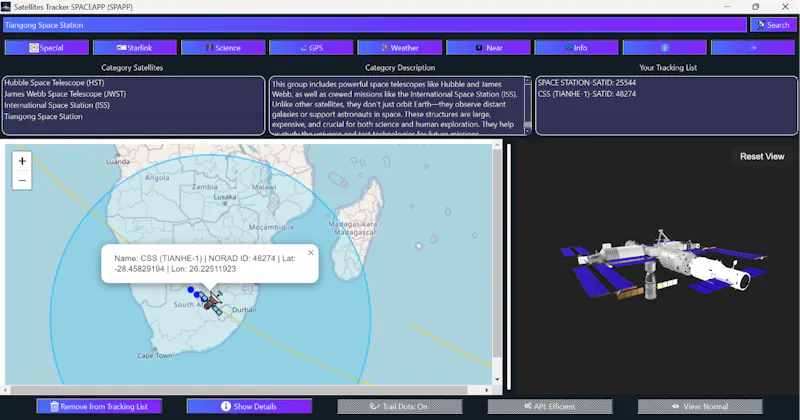The height and width of the screenshot is (420, 800).
Task: Select the GPS category
Action: (312, 47)
